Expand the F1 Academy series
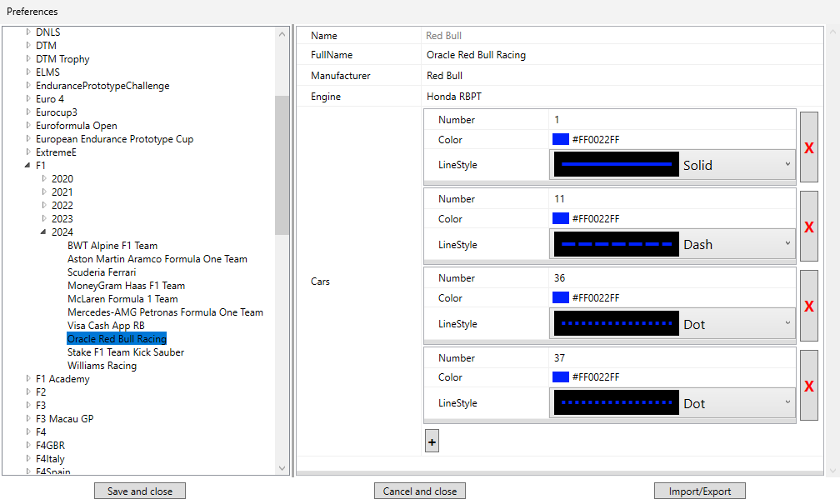The height and width of the screenshot is (504, 840). click(28, 379)
